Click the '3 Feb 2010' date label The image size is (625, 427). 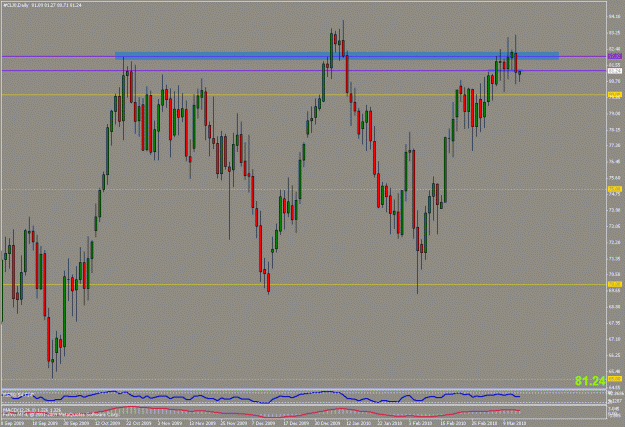coord(421,423)
